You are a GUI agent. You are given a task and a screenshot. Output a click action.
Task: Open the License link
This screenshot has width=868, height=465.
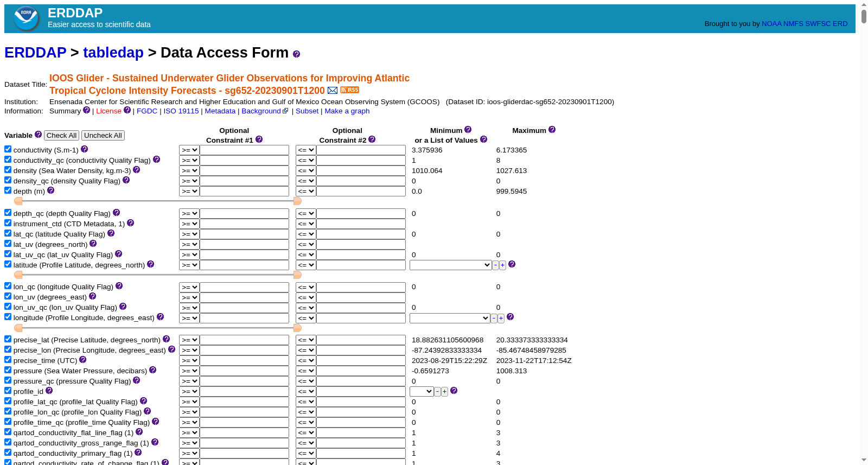108,111
